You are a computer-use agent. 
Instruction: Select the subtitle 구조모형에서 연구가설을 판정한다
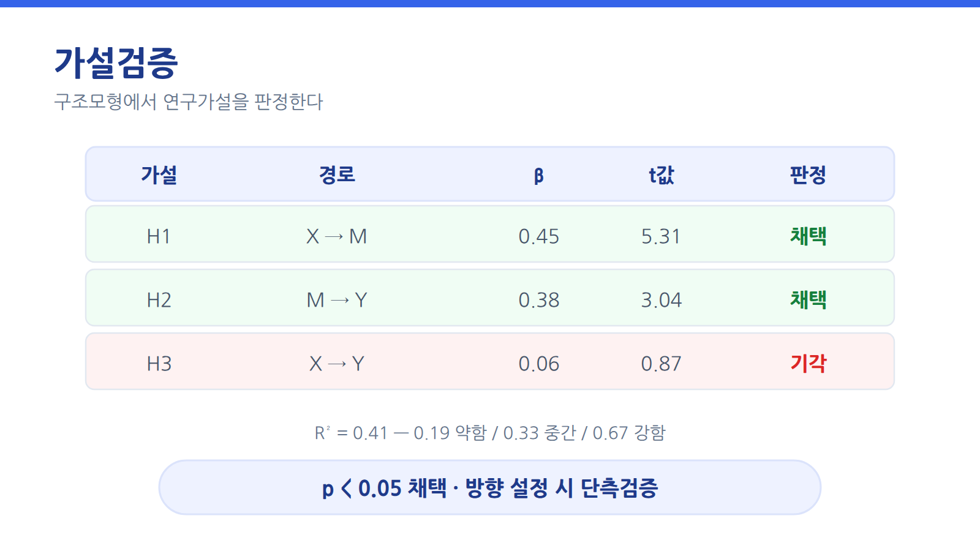189,102
